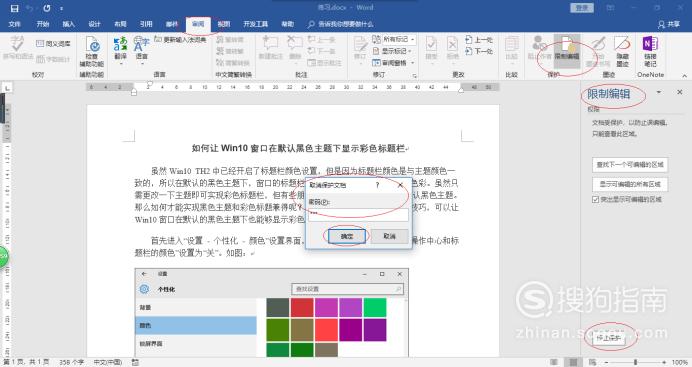Open the 同义词库 thesaurus
692x367 pixels.
pos(53,44)
